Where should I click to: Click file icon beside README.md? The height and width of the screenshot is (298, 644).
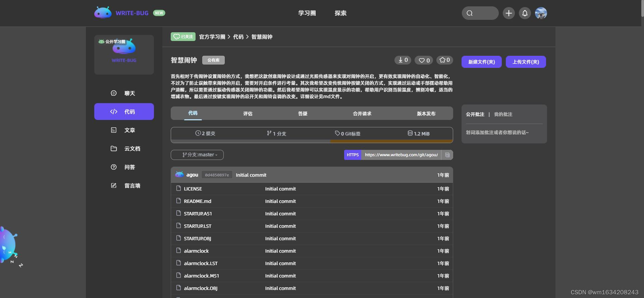(x=178, y=201)
